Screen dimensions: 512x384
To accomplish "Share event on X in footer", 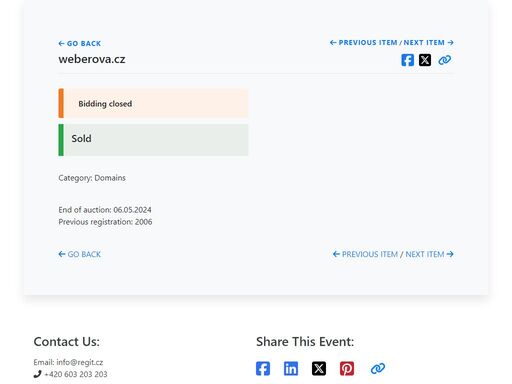I will 319,368.
